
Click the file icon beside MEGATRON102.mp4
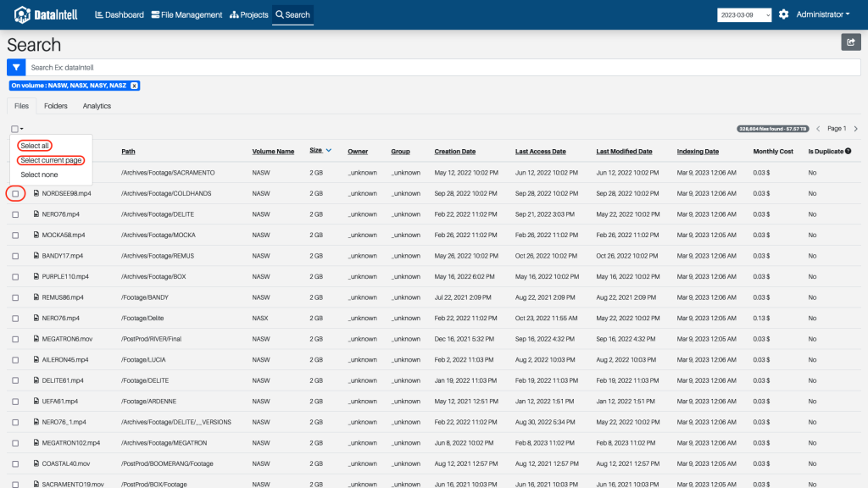click(x=36, y=442)
